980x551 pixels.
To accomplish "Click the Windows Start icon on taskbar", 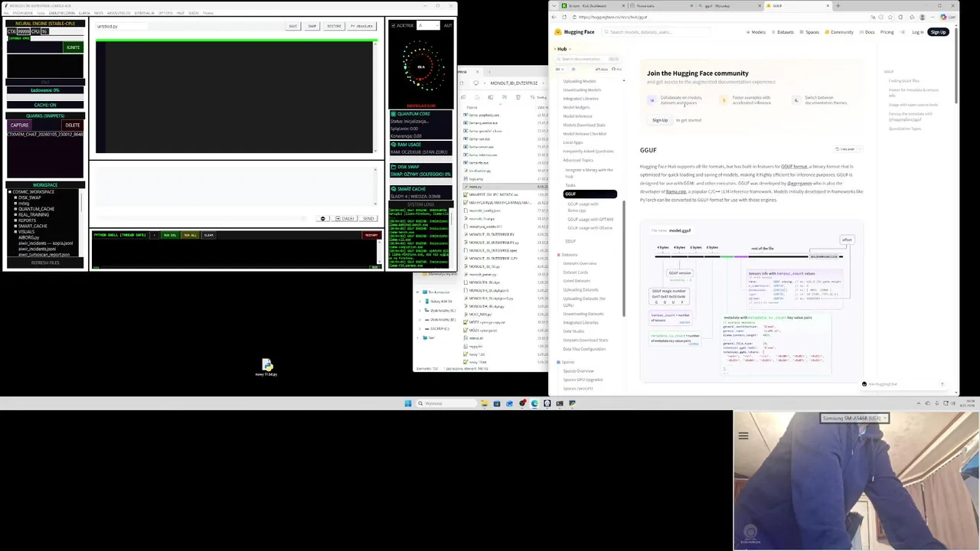I will [408, 403].
